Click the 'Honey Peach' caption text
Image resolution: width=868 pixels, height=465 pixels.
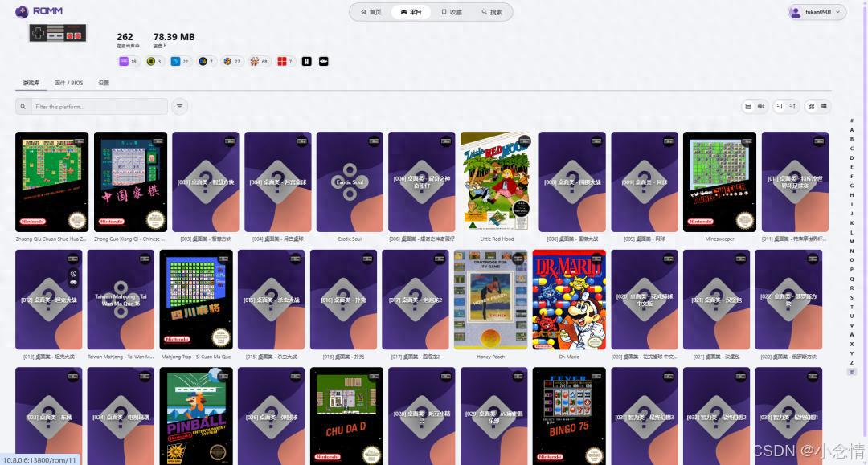click(x=490, y=357)
